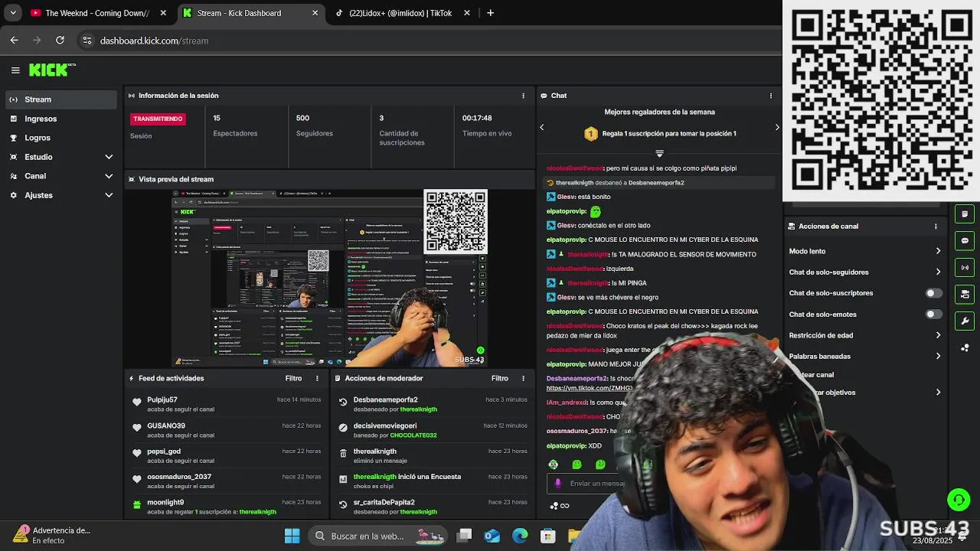Insert the second green emote
This screenshot has width=980, height=551.
coord(577,465)
